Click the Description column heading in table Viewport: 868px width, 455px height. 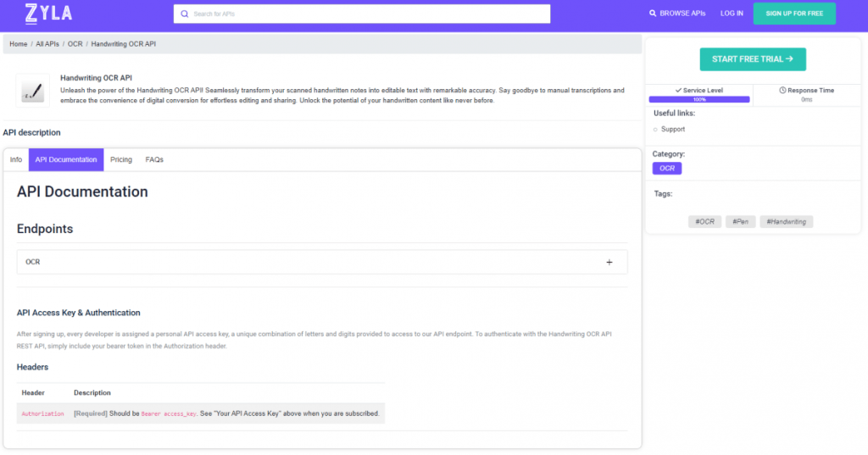pos(92,392)
